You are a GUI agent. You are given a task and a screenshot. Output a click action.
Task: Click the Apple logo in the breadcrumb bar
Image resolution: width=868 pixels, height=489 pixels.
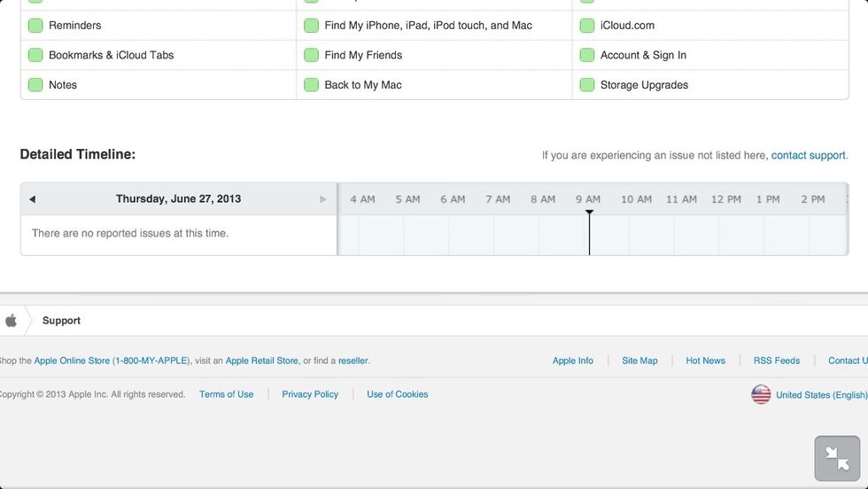pos(11,320)
